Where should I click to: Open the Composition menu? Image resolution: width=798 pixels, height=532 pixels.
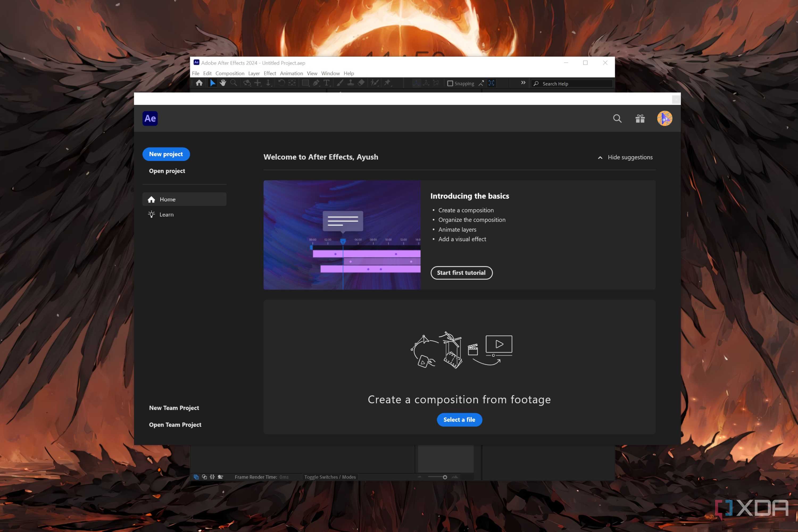coord(230,73)
